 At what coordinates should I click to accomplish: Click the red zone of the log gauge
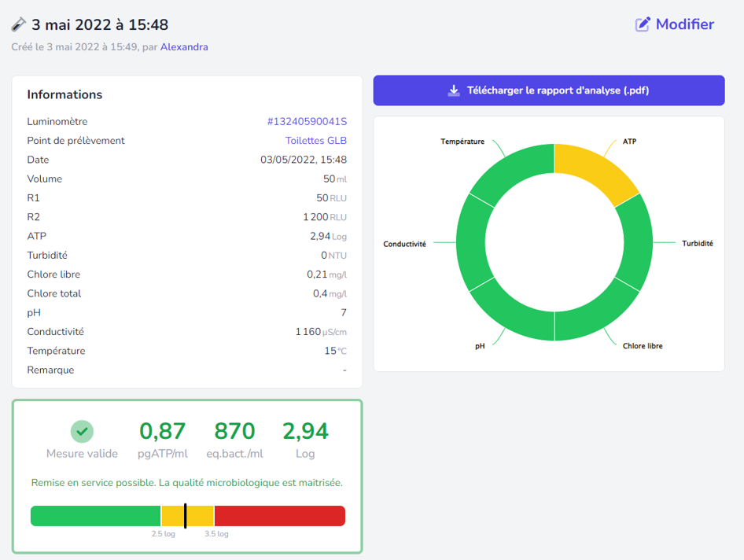point(279,516)
